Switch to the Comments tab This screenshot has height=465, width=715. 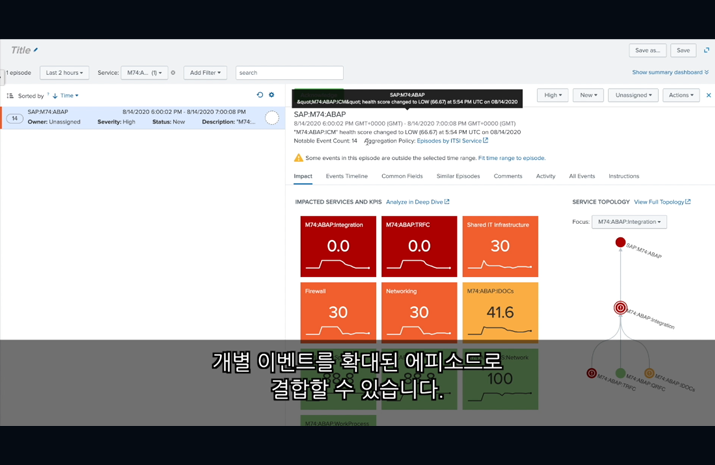[x=508, y=176]
